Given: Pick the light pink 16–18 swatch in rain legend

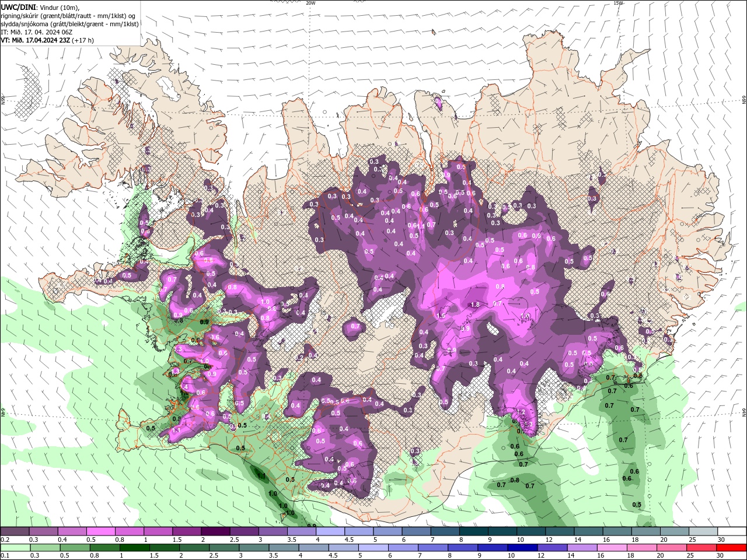Looking at the screenshot, I should click(612, 548).
